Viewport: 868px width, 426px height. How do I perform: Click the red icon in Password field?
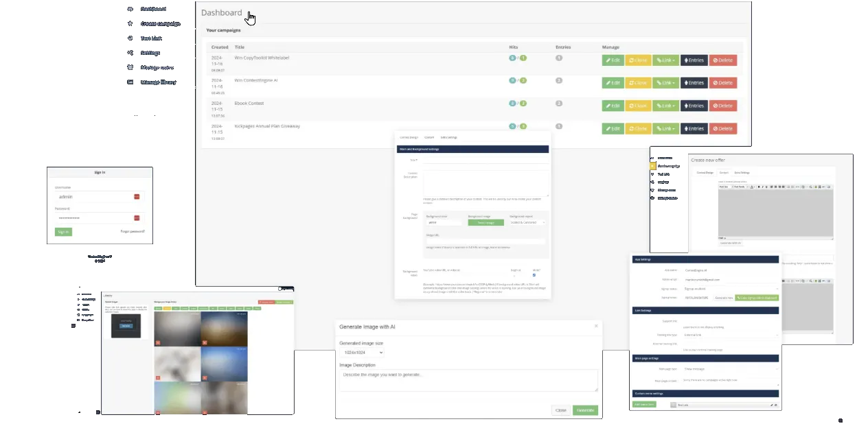point(137,218)
